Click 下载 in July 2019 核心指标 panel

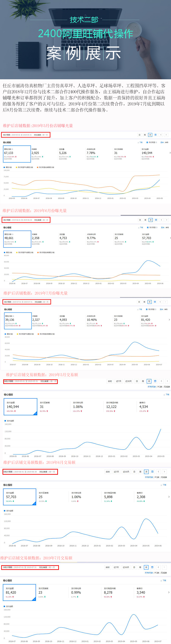click(x=163, y=580)
